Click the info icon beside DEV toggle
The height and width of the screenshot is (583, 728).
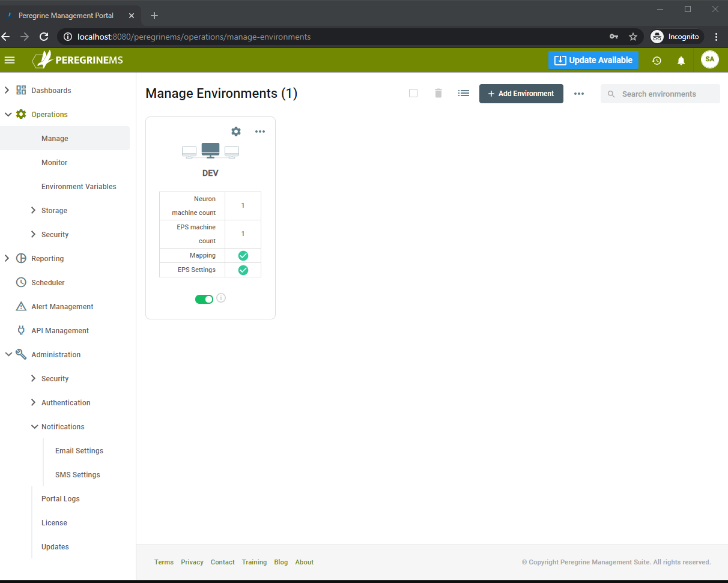[221, 298]
